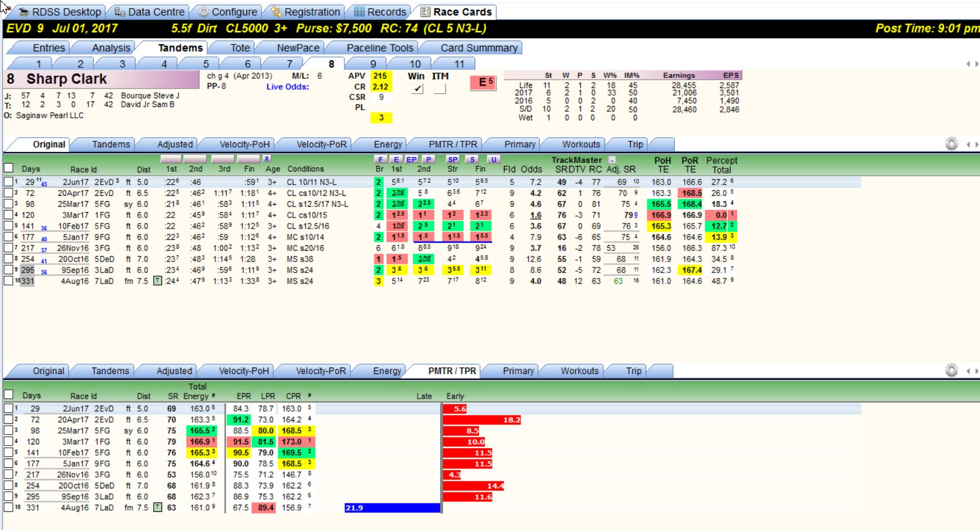This screenshot has width=980, height=530.
Task: Click the left arrow beside the upper pane gear
Action: click(968, 144)
